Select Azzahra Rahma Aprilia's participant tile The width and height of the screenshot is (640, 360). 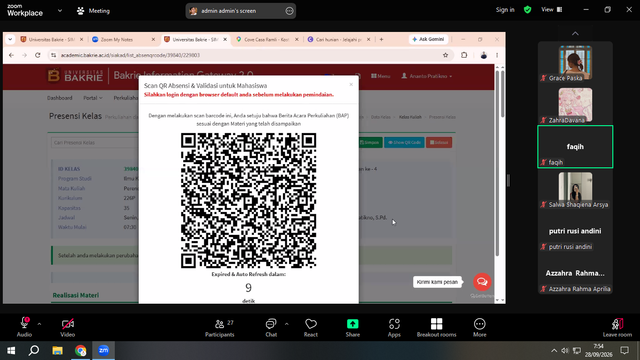coord(575,273)
